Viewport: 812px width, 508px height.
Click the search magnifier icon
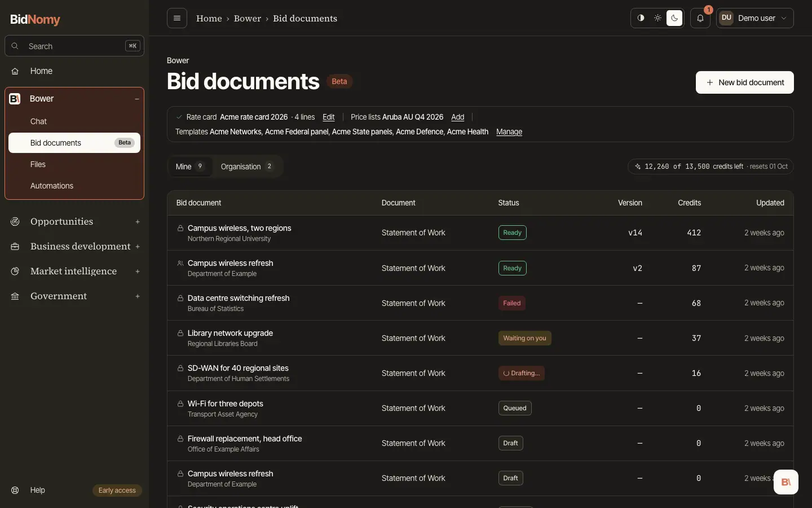tap(15, 46)
